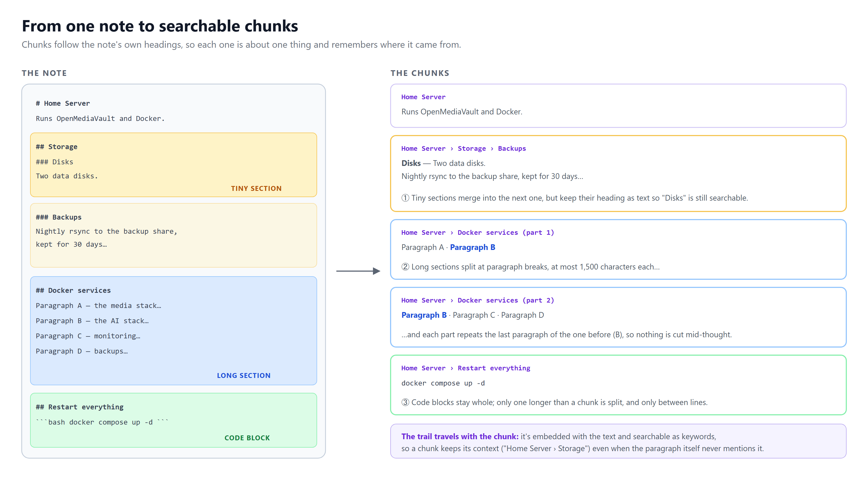Click the 'LONG SECTION' label
868x488 pixels.
point(243,375)
